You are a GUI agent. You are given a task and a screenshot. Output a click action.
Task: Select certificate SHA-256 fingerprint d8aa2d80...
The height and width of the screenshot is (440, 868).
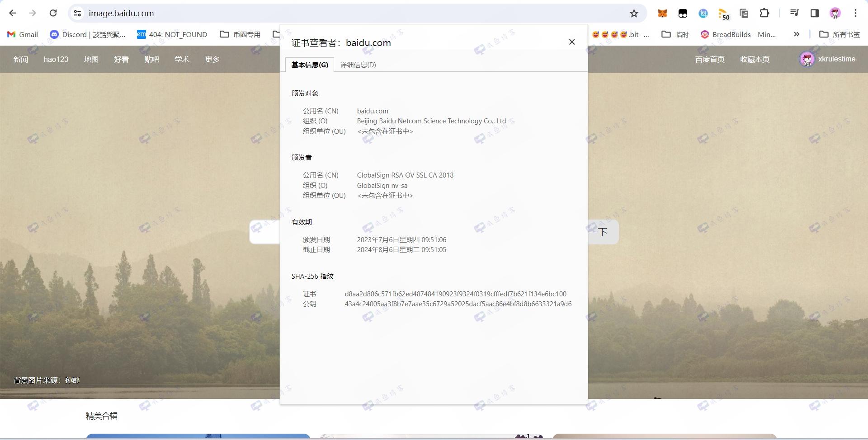(x=456, y=294)
